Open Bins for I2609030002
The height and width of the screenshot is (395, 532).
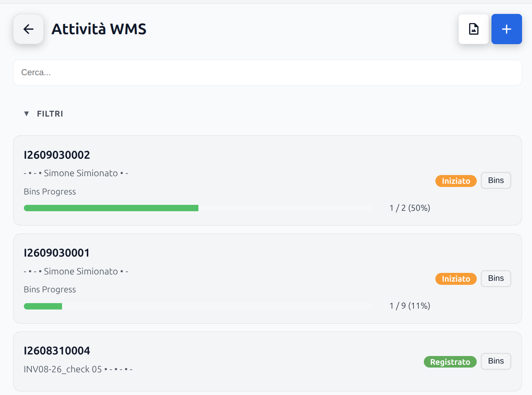tap(496, 180)
